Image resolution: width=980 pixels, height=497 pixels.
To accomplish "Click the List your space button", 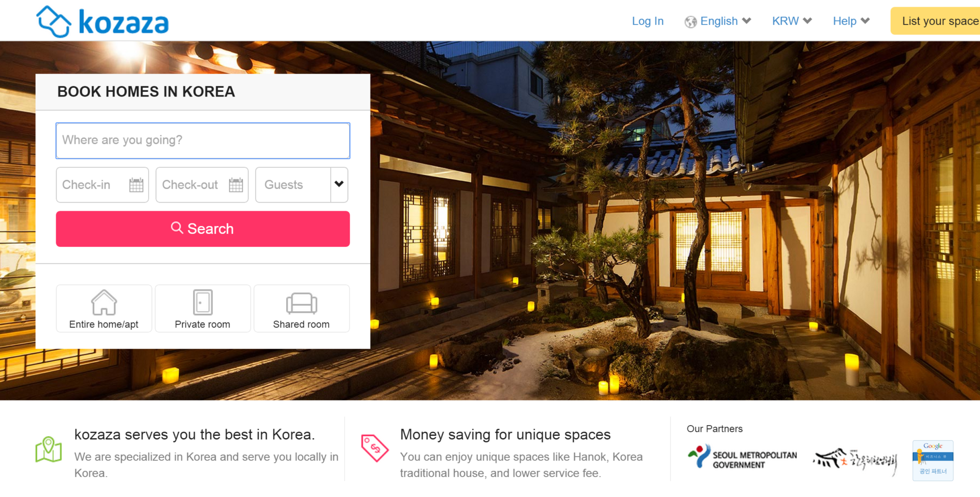I will (x=935, y=21).
